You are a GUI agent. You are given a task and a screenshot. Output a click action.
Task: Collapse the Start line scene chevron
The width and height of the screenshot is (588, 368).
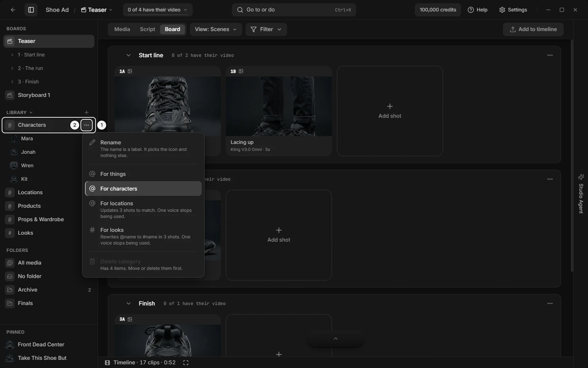(129, 55)
